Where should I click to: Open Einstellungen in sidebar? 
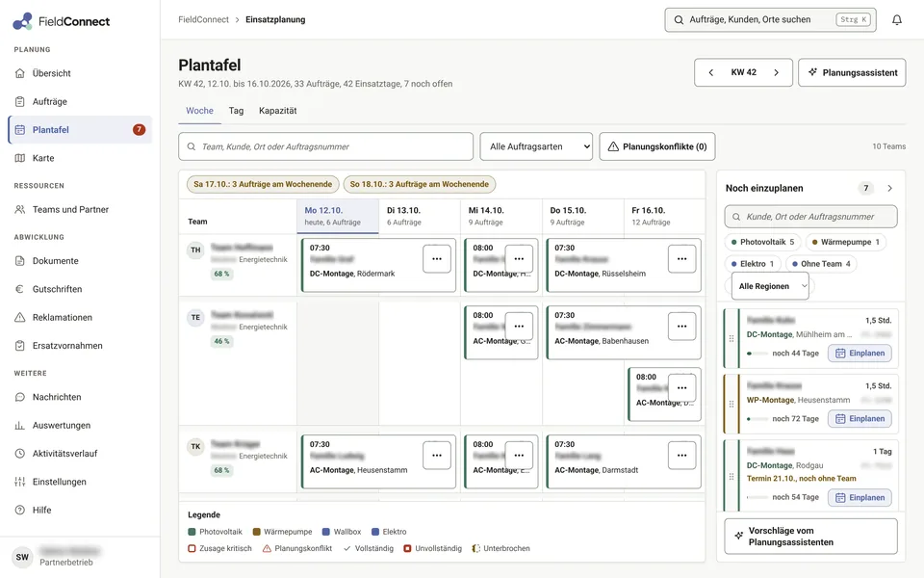point(80,482)
